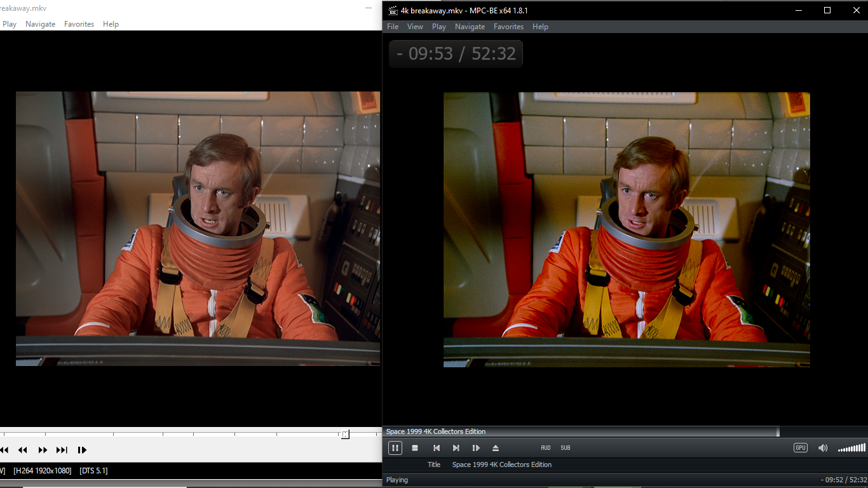This screenshot has width=868, height=488.
Task: Open the Favorites menu in MPC-BE
Action: click(x=508, y=27)
